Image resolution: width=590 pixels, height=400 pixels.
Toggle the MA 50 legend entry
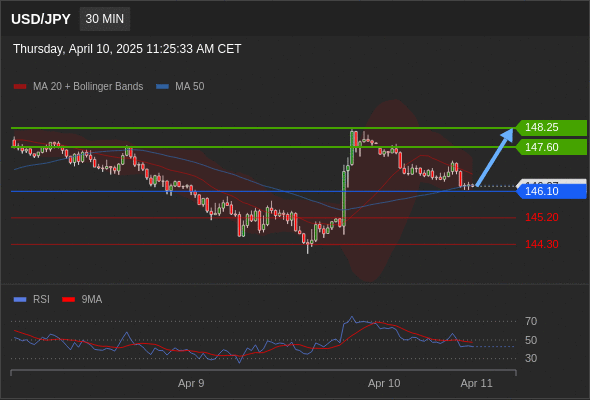tap(180, 87)
